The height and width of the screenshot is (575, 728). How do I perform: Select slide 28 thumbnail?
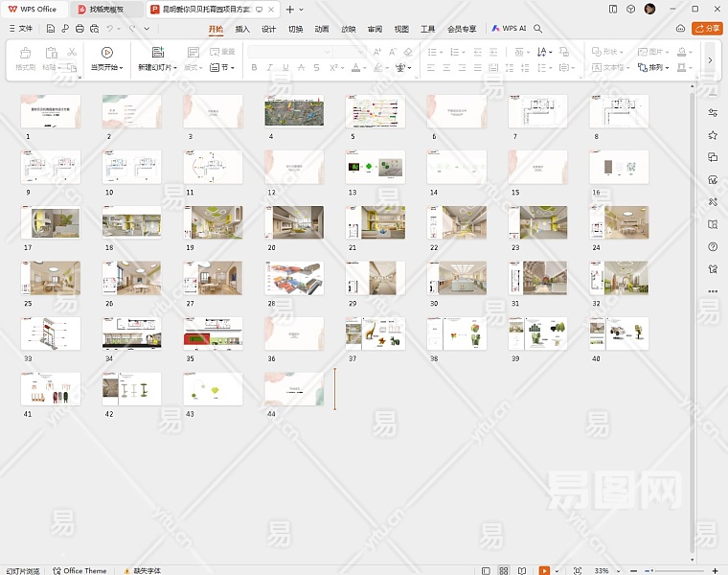[x=294, y=277]
